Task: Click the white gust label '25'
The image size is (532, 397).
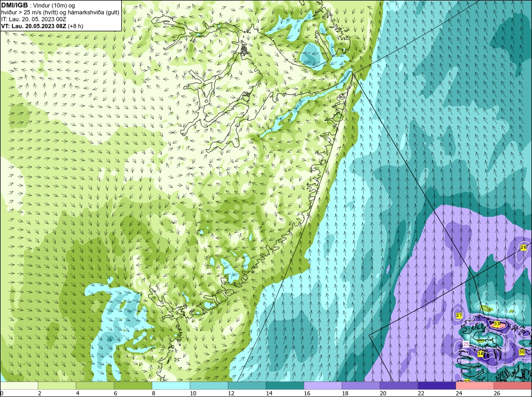Action: point(466,344)
